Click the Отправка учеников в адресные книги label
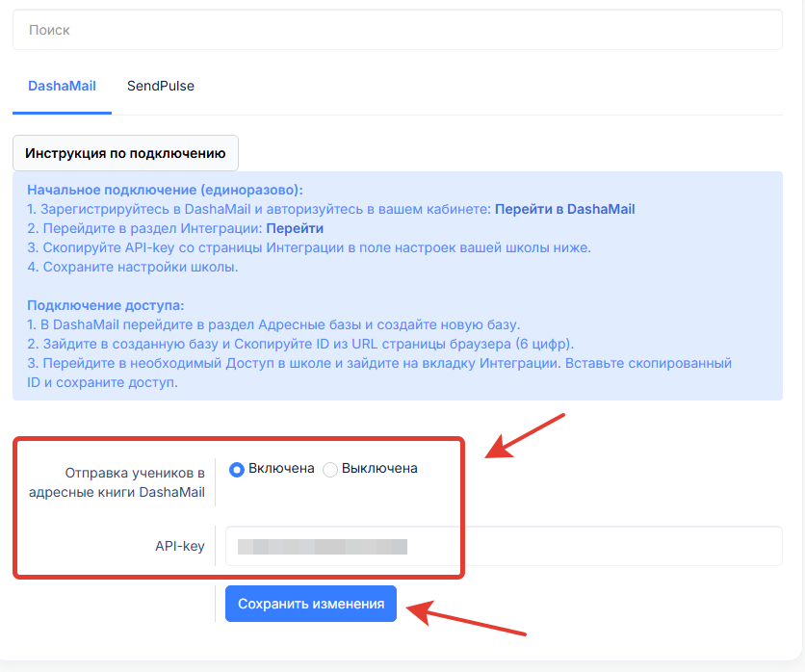 pyautogui.click(x=135, y=482)
